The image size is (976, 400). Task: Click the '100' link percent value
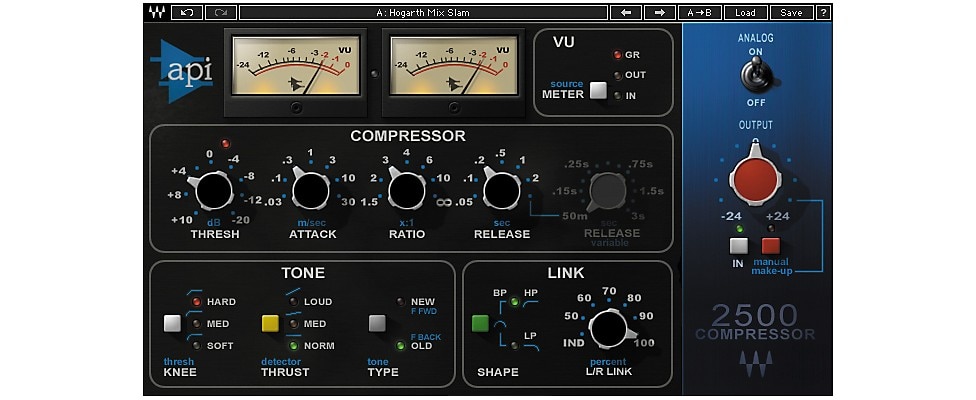[645, 342]
